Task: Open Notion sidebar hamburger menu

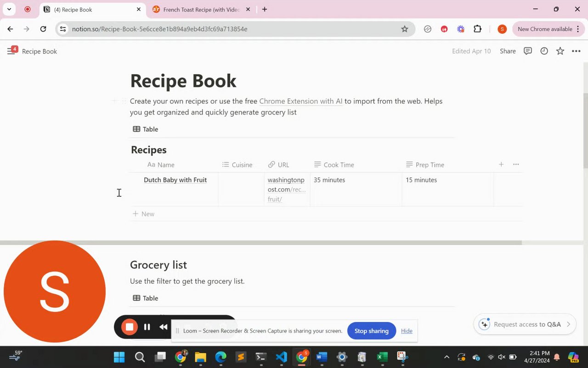Action: [x=11, y=51]
